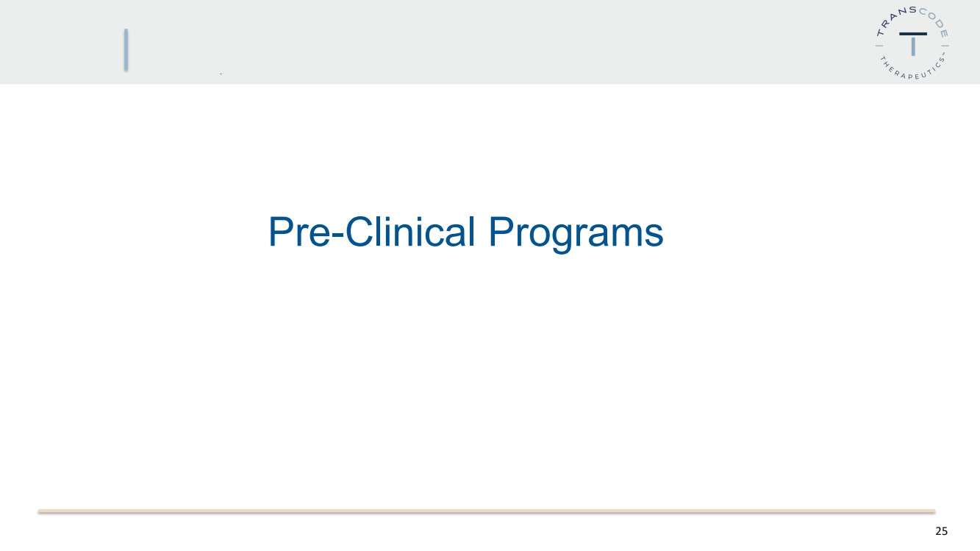Click the grey header band
This screenshot has height=551, width=980.
[x=490, y=42]
